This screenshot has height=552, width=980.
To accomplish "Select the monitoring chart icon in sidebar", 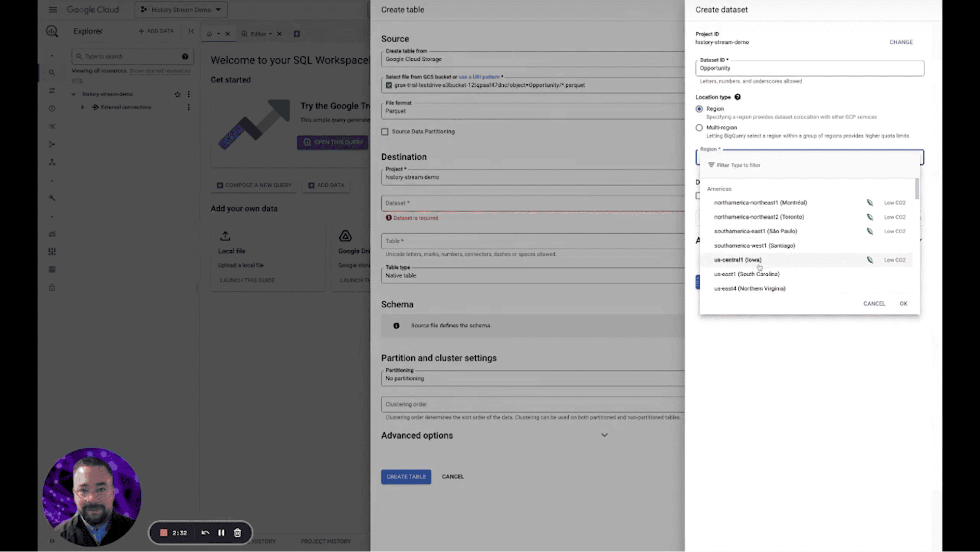I will (x=51, y=234).
